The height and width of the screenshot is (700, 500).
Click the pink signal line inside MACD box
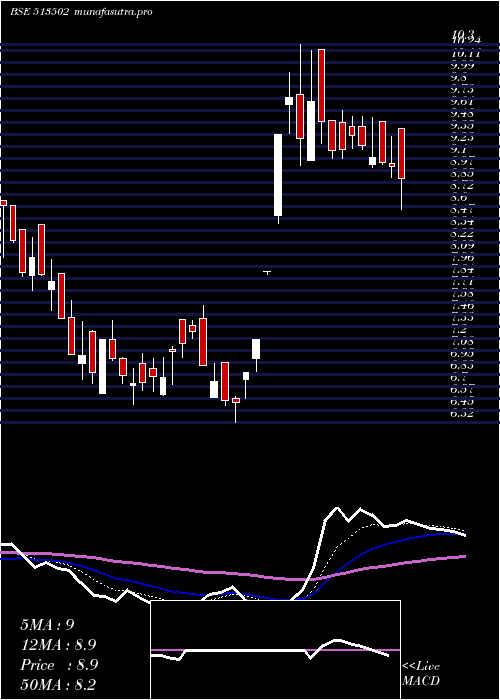(275, 650)
